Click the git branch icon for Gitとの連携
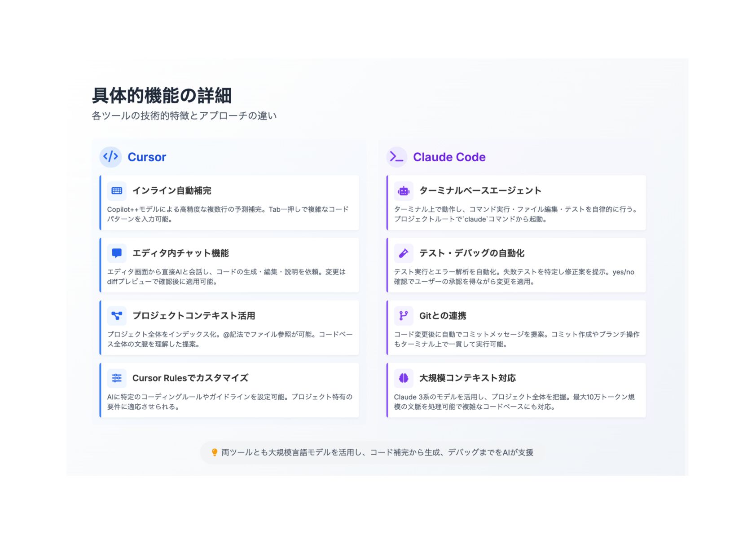Viewport: 756px width, 535px height. [404, 315]
